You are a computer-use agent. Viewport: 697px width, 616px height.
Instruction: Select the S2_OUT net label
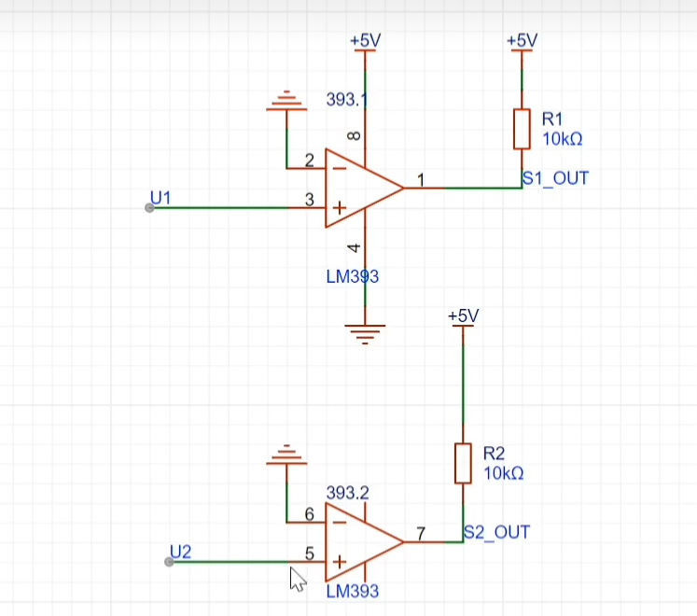coord(496,532)
